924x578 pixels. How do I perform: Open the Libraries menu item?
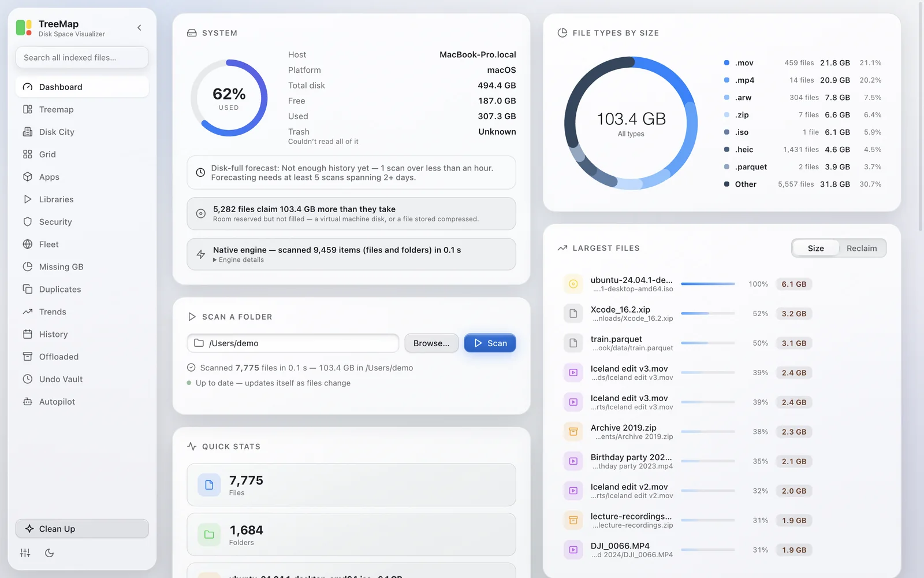(82, 199)
